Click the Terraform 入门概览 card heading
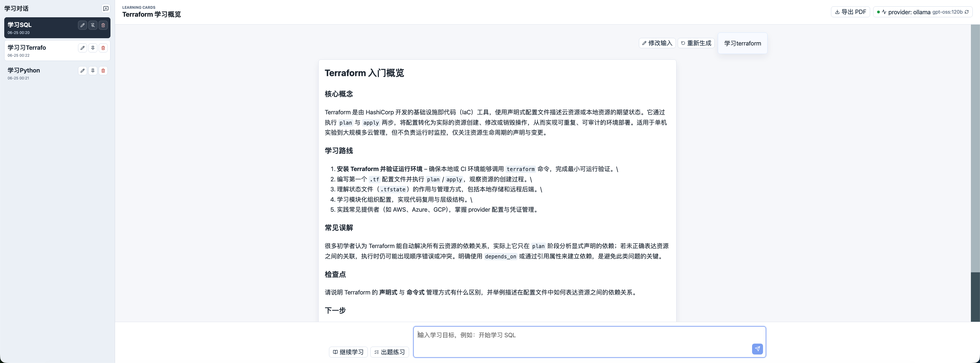 click(x=364, y=73)
